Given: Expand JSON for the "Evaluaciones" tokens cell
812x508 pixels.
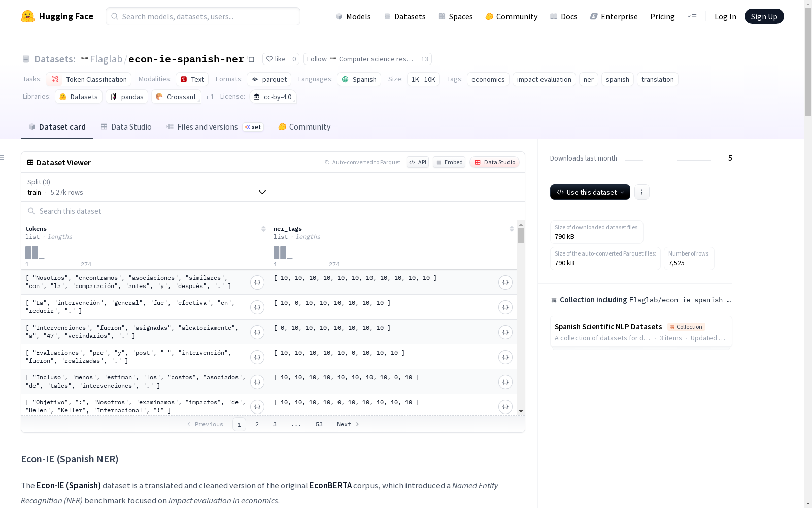Looking at the screenshot, I should 257,357.
